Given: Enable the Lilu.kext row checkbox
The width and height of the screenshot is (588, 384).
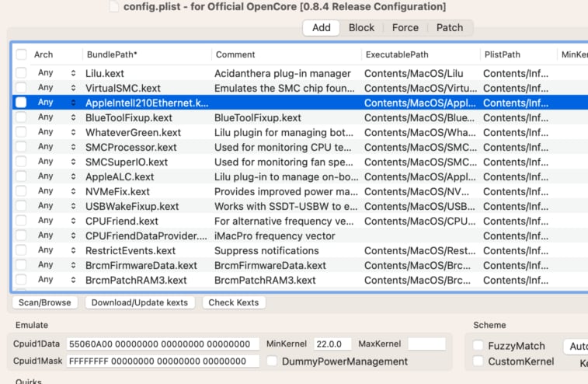Looking at the screenshot, I should 22,73.
